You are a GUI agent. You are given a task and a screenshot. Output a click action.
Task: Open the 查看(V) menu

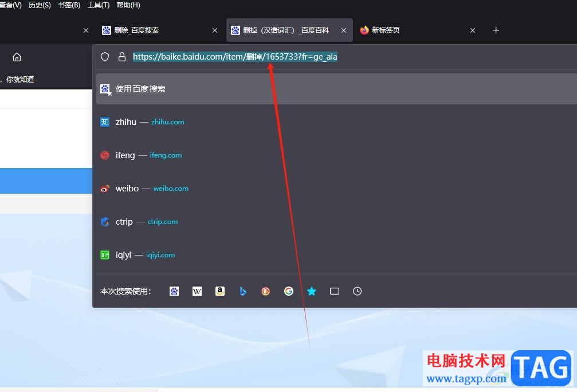pos(10,5)
